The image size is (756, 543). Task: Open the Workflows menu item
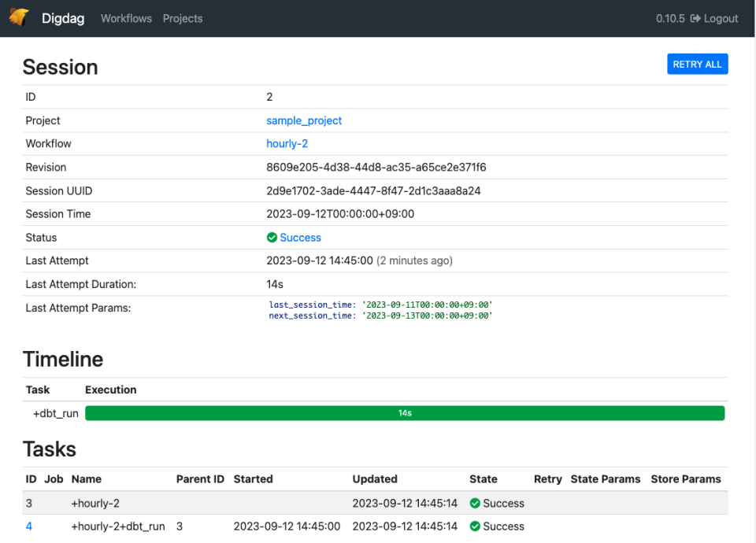click(126, 18)
